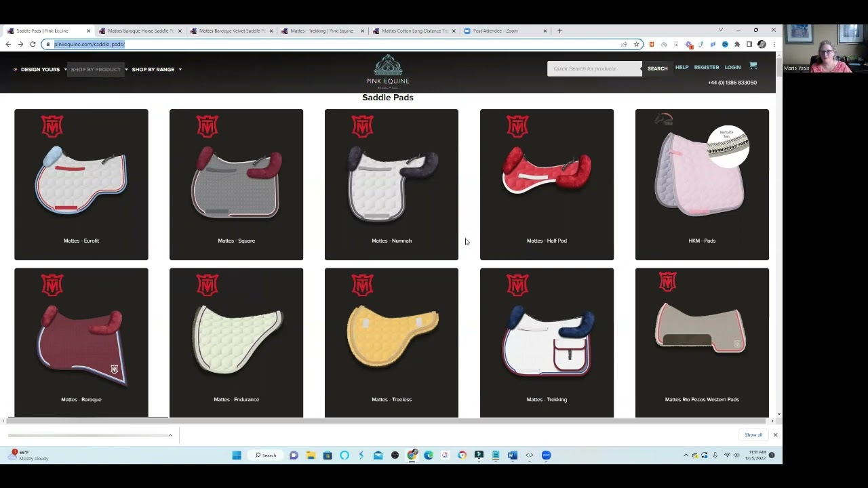
Task: Show hidden system tray icons
Action: point(686,455)
